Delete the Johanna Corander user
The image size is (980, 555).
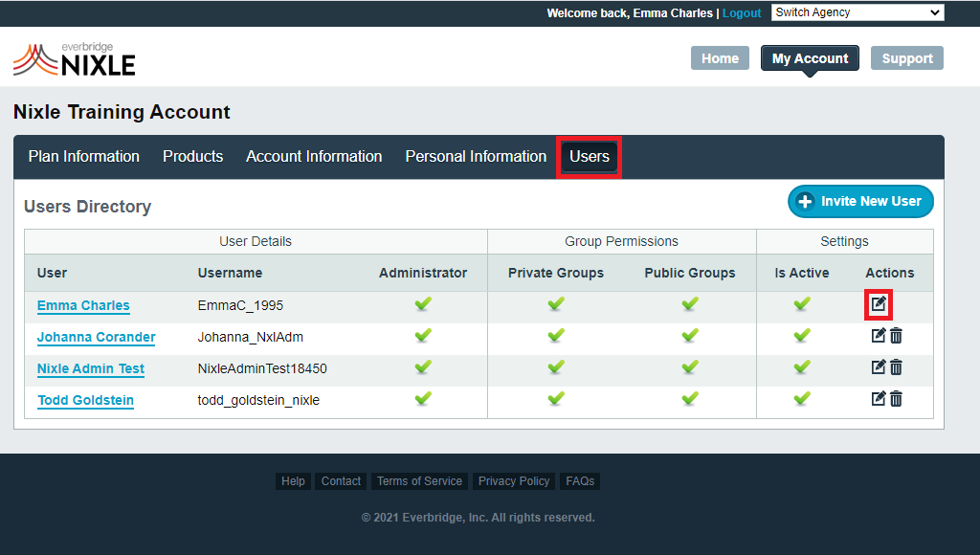click(896, 336)
